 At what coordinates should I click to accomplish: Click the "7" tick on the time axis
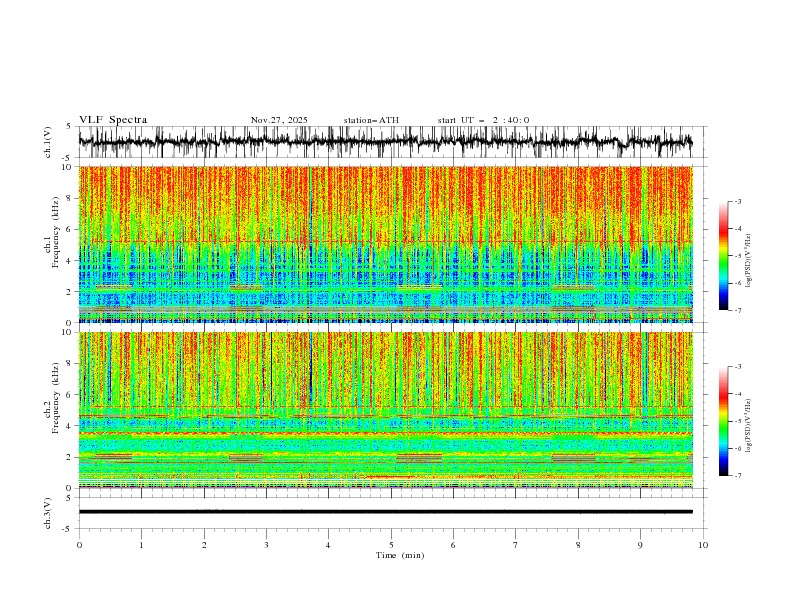(x=516, y=545)
